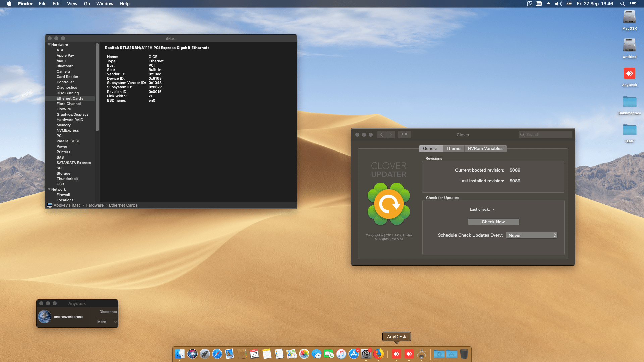Viewport: 644px width, 362px height.
Task: Go forward in the Clover preferences toolbar
Action: point(391,135)
